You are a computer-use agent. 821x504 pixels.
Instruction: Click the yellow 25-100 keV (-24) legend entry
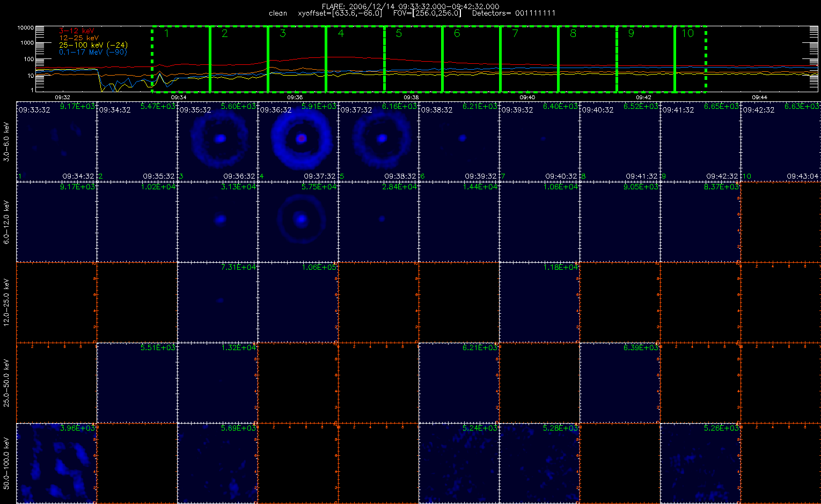93,45
